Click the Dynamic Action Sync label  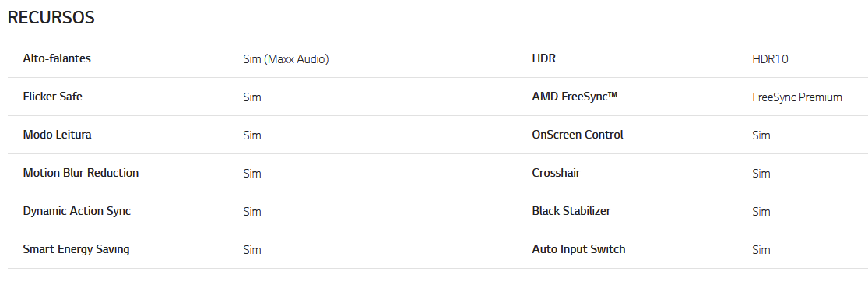coord(77,211)
